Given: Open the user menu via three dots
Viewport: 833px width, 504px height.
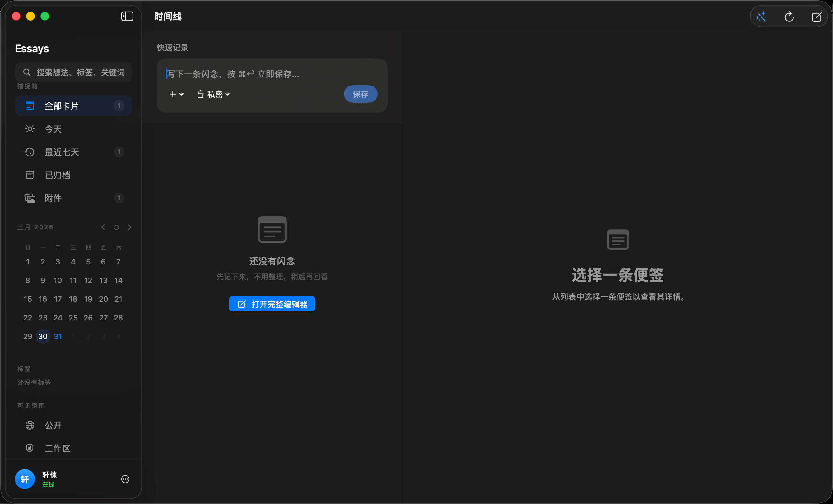Looking at the screenshot, I should pyautogui.click(x=125, y=479).
